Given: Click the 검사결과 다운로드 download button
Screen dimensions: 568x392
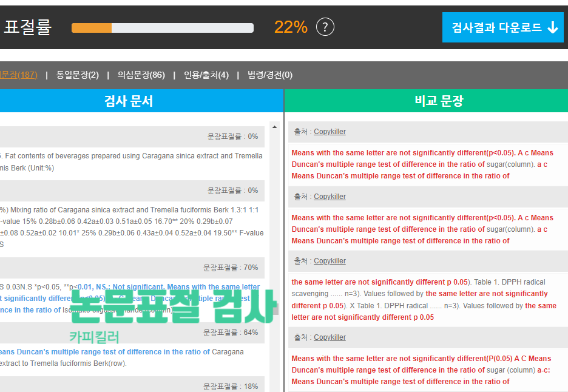Looking at the screenshot, I should click(x=503, y=27).
